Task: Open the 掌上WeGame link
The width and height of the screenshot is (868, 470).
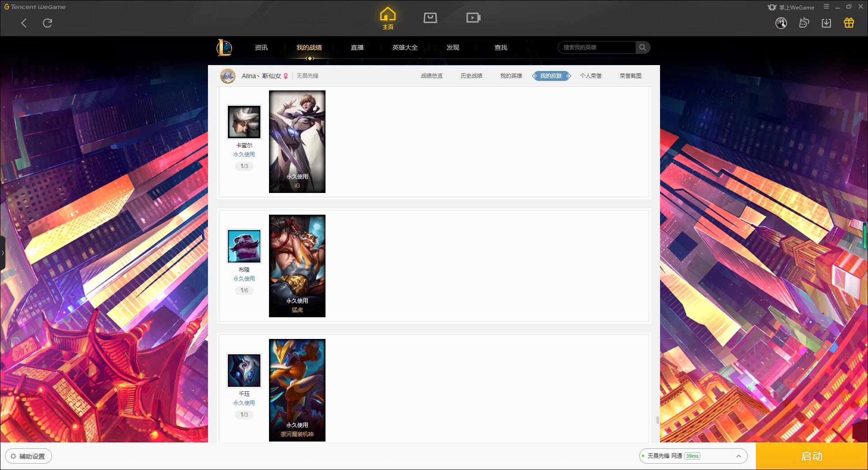Action: point(791,7)
